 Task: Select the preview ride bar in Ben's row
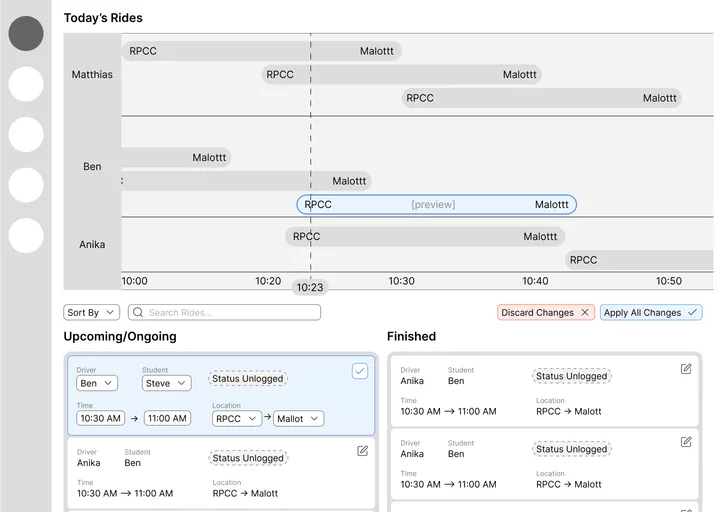[437, 204]
